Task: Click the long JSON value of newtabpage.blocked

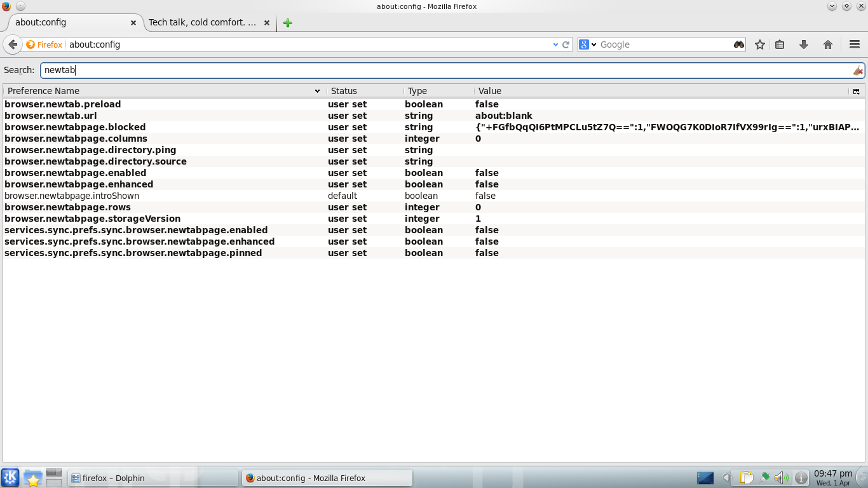Action: pos(667,127)
